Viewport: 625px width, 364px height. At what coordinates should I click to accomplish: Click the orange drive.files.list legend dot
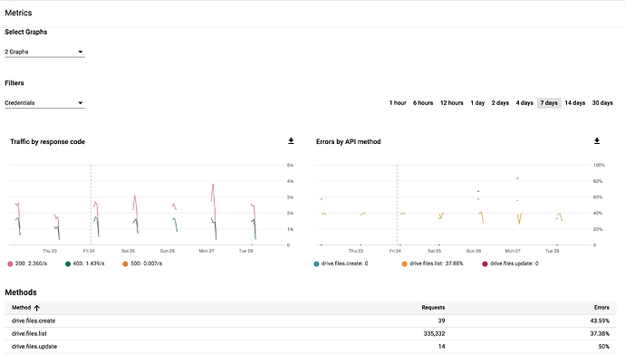[x=404, y=263]
